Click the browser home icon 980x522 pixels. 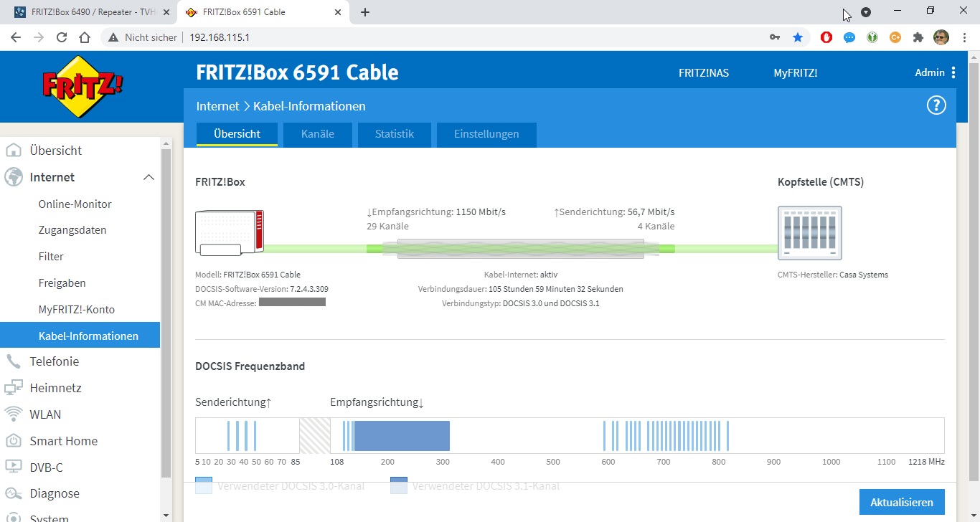coord(85,37)
